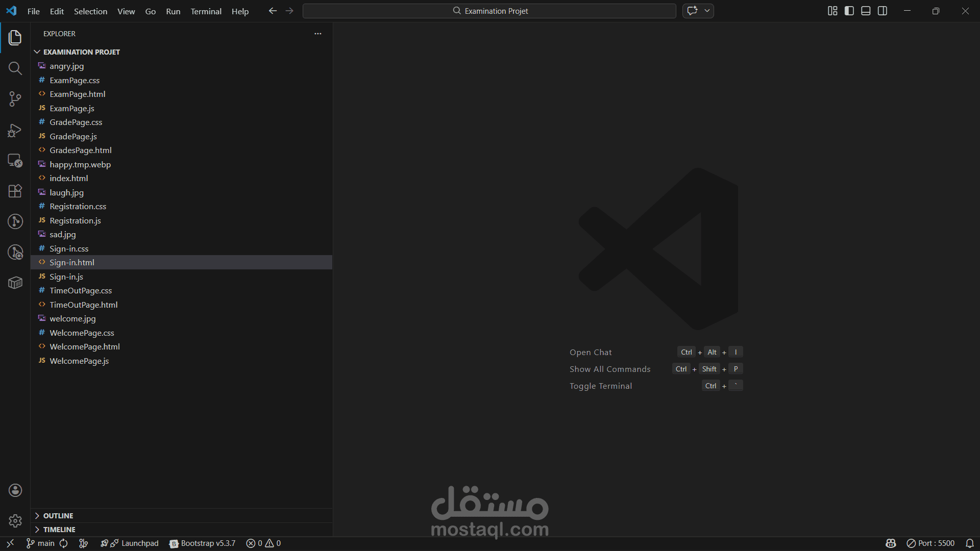Toggle the secondary side bar
980x551 pixels.
883,11
